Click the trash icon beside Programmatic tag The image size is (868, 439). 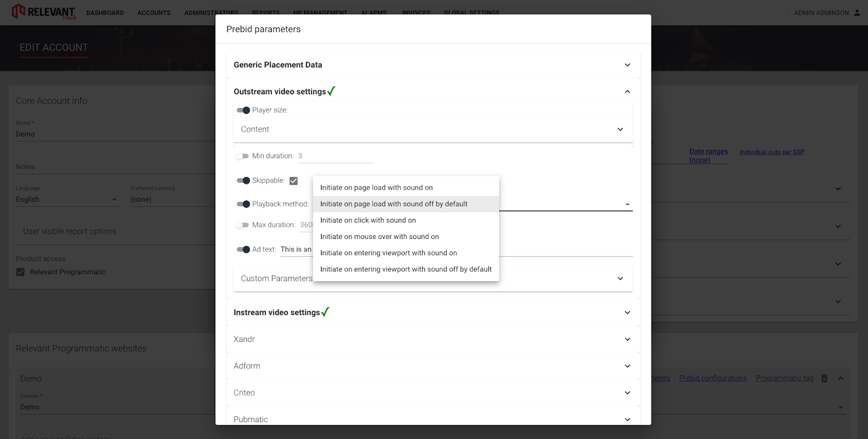tap(824, 378)
